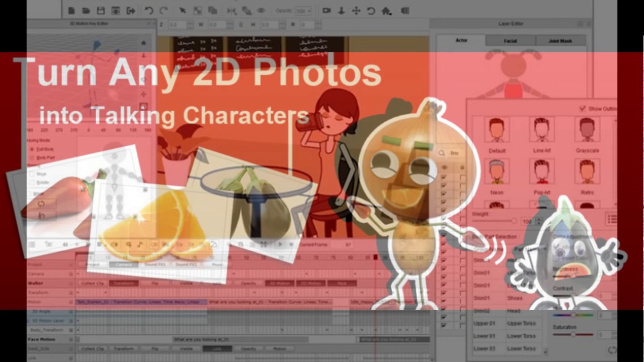Click Collect Clip button in Walter track
This screenshot has width=644, height=362.
pos(93,283)
